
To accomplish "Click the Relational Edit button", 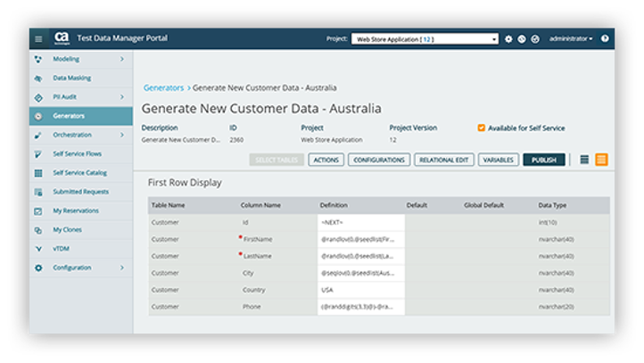I will click(443, 160).
